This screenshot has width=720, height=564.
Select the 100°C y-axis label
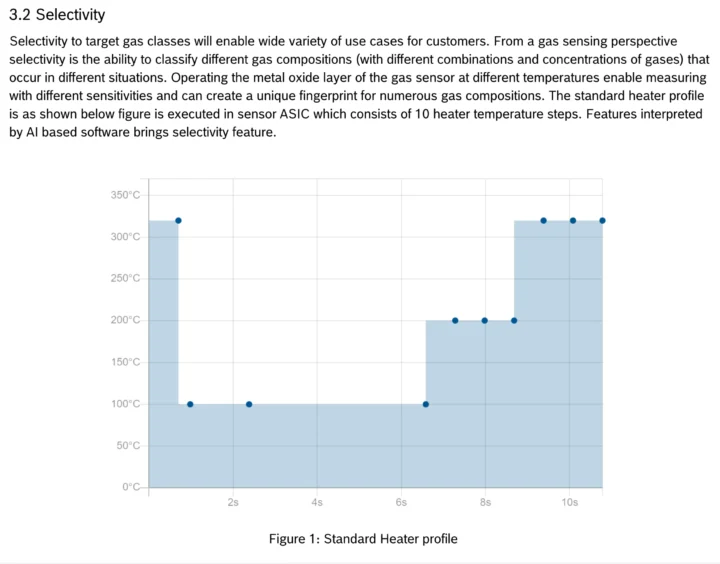(126, 404)
